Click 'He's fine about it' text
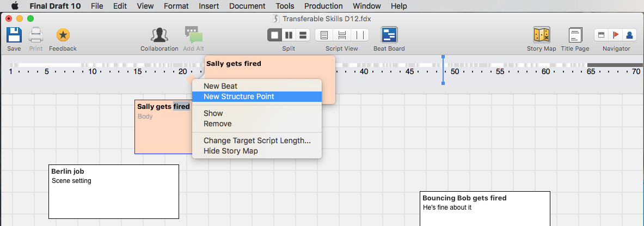This screenshot has width=644, height=226. point(447,207)
